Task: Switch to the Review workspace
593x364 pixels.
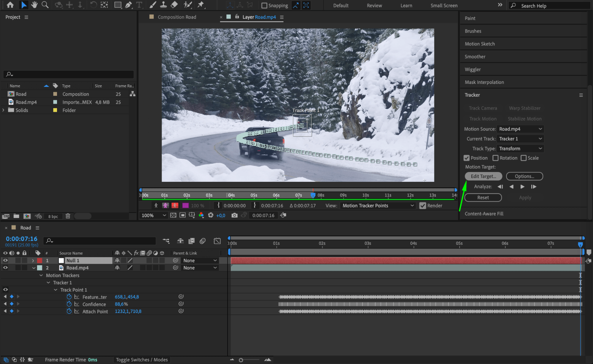Action: (374, 6)
